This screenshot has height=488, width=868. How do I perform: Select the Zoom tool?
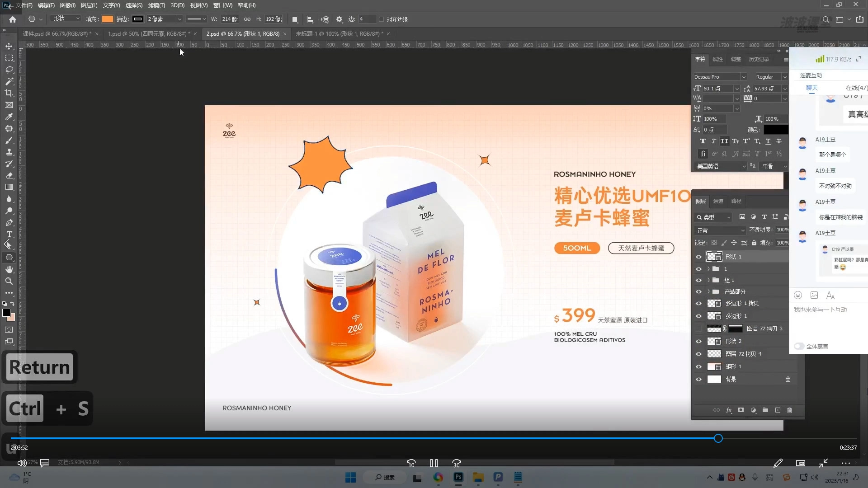[x=9, y=281]
